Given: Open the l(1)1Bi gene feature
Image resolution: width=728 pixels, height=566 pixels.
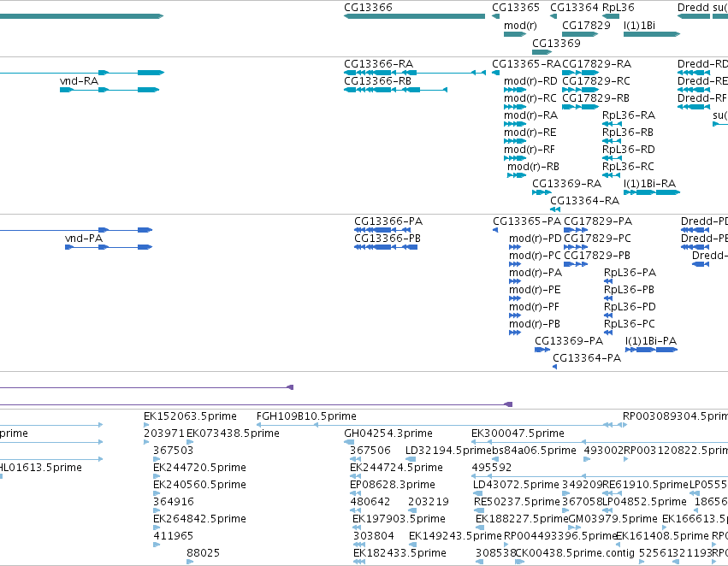Looking at the screenshot, I should tap(652, 34).
